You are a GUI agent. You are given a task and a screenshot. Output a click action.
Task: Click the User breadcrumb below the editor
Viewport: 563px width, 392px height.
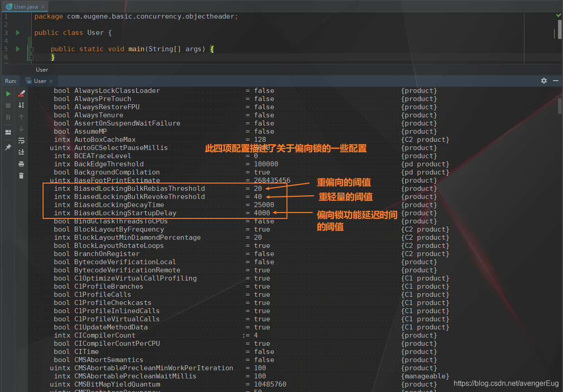[x=42, y=69]
